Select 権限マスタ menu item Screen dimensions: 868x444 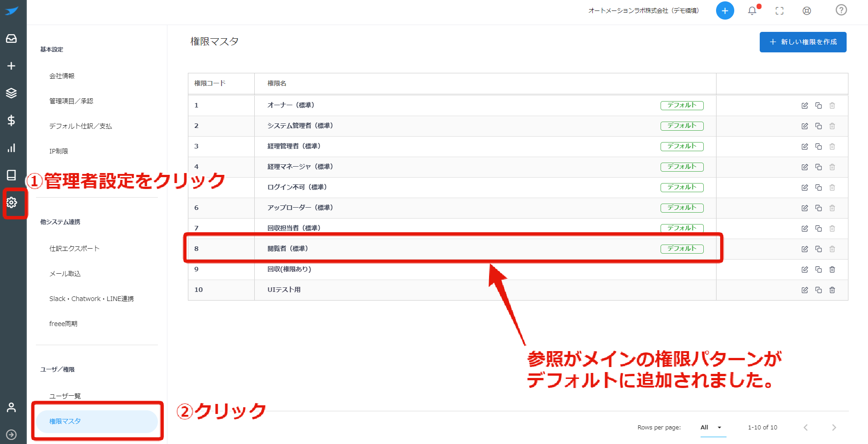pyautogui.click(x=97, y=421)
